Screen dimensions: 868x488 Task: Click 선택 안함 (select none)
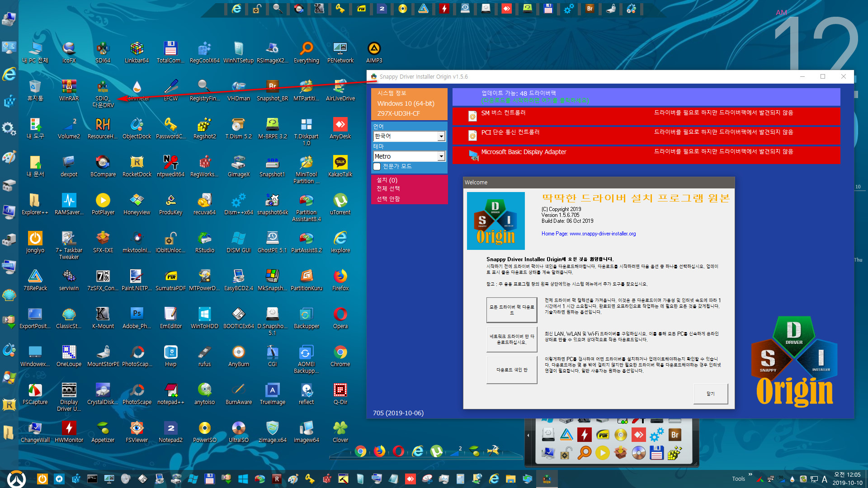(388, 199)
